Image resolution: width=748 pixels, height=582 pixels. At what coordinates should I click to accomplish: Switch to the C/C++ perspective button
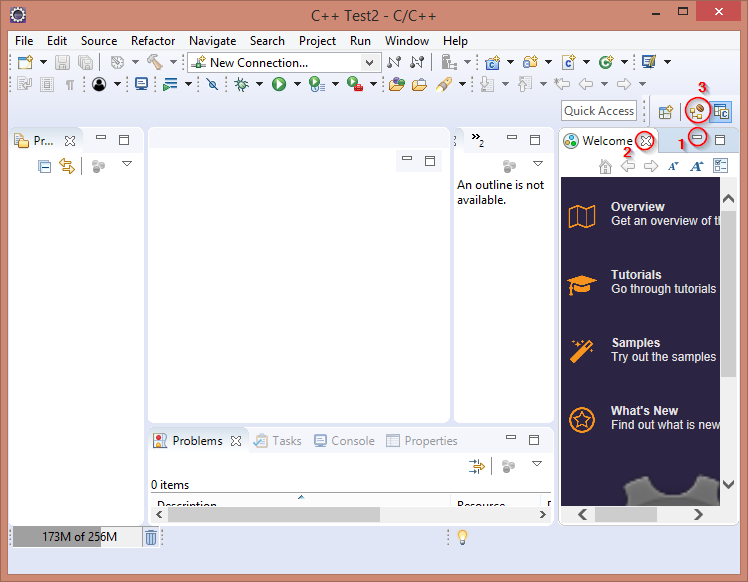(x=721, y=112)
